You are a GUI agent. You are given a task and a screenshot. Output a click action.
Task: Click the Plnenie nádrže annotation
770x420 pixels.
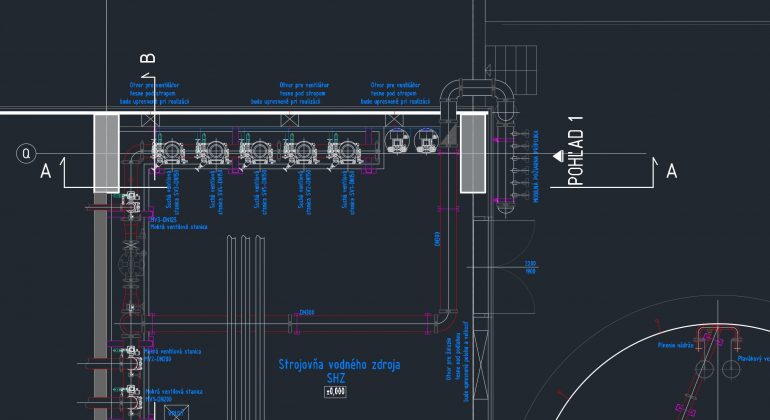pos(676,346)
